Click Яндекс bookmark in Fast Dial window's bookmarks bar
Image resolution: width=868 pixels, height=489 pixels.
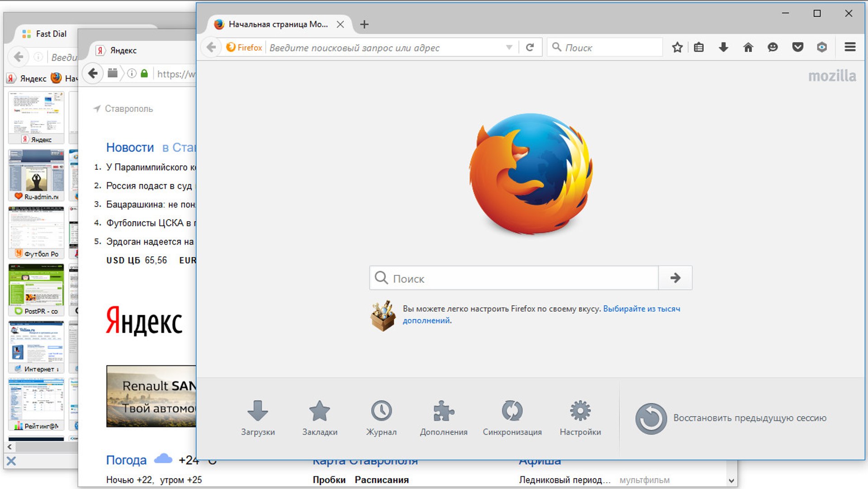[x=27, y=78]
